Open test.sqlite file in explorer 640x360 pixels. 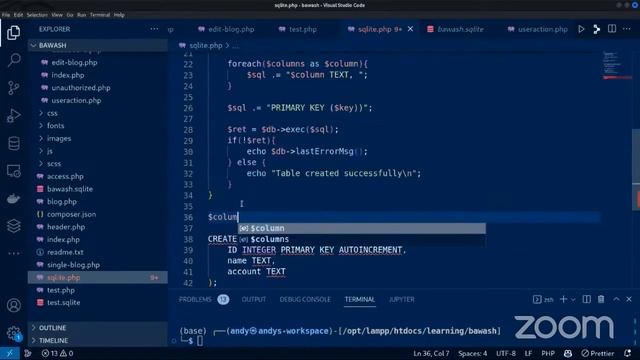(63, 302)
